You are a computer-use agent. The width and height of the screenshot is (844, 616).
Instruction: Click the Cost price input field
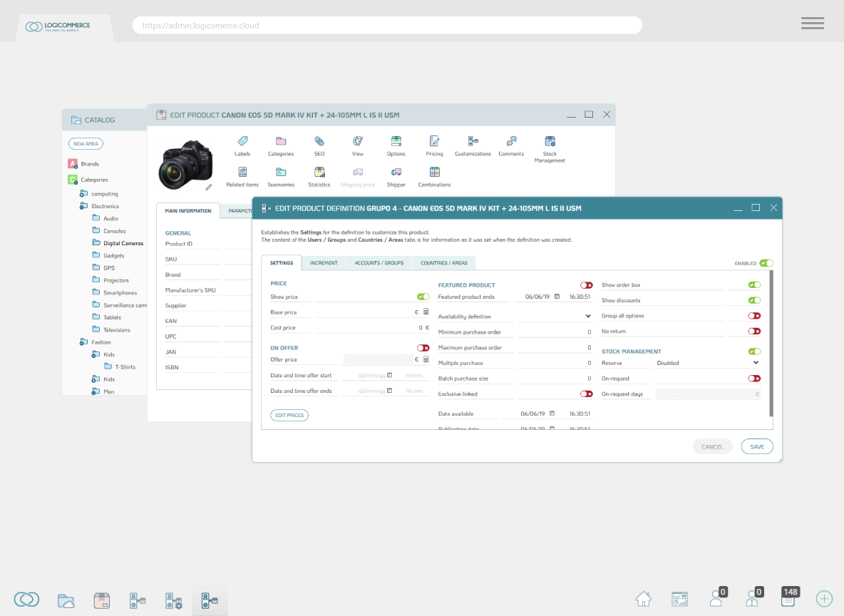pyautogui.click(x=373, y=327)
